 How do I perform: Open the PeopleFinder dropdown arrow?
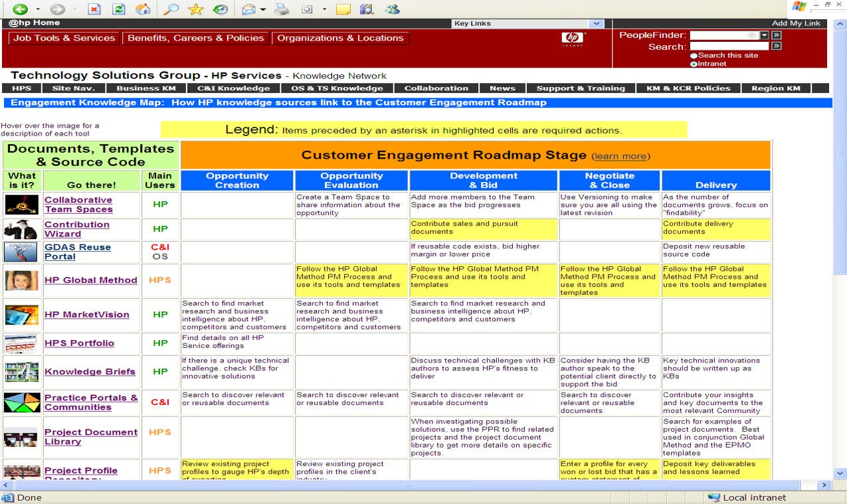tap(765, 35)
